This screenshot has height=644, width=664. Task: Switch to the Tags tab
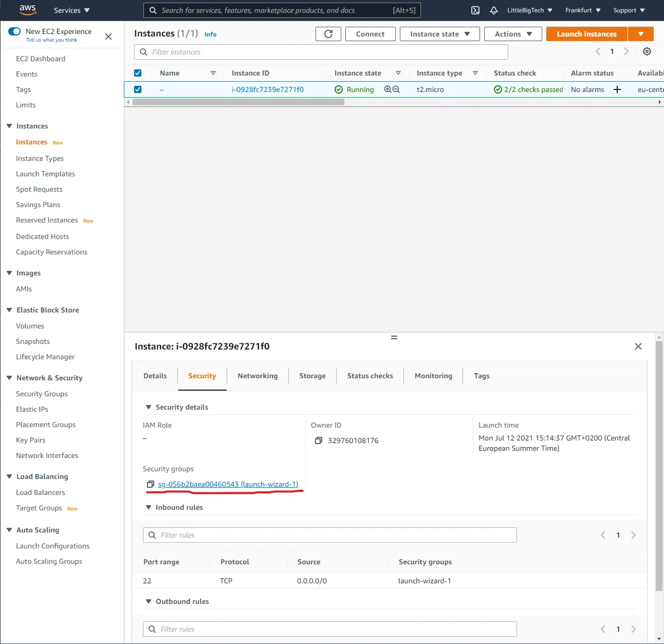(482, 376)
